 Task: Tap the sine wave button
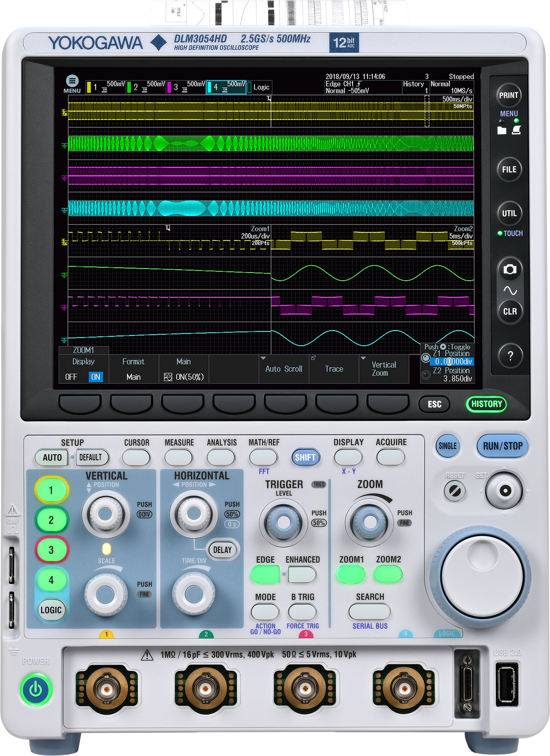point(510,291)
